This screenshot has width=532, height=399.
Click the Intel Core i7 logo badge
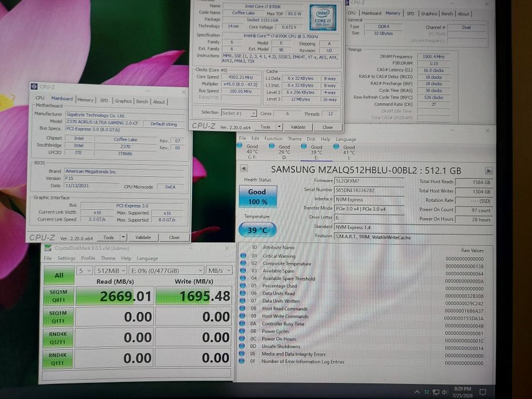pyautogui.click(x=323, y=18)
